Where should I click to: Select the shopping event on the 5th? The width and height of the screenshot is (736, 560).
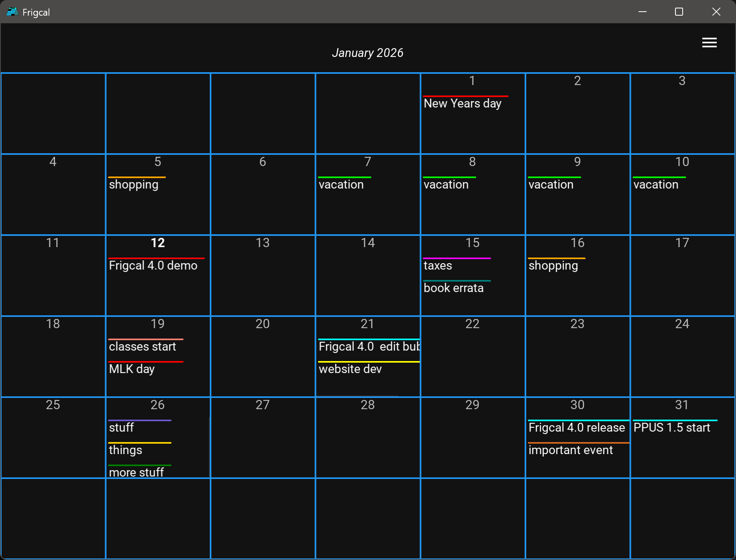point(134,185)
